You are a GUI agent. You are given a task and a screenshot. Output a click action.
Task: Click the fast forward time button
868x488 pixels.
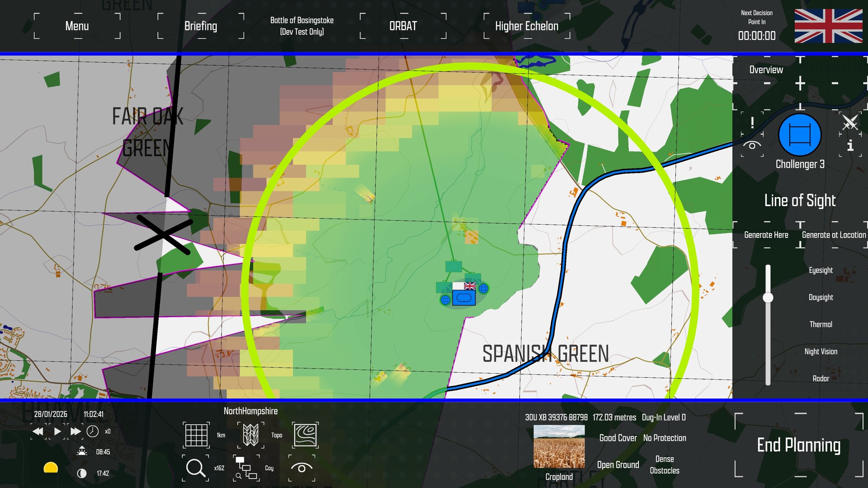pos(75,432)
